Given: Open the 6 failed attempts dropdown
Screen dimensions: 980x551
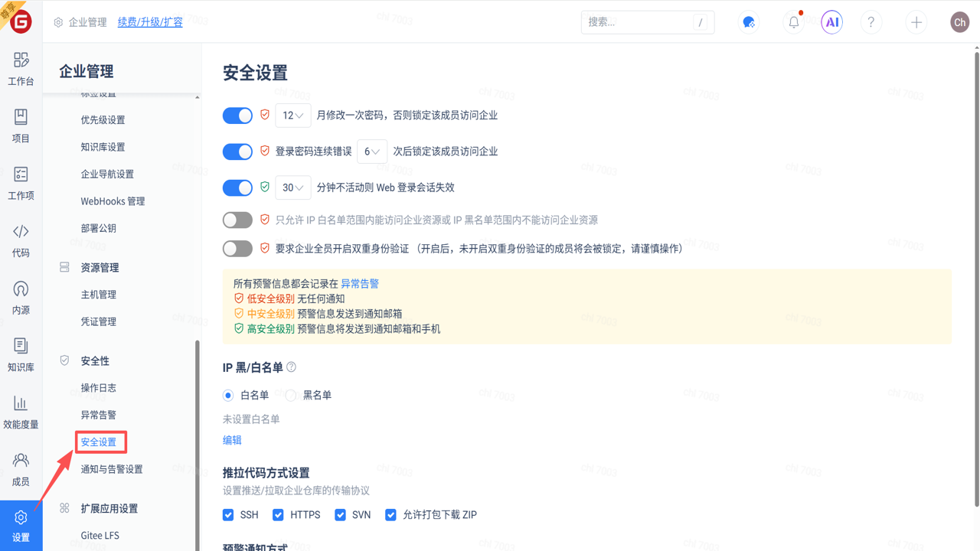Looking at the screenshot, I should [x=372, y=152].
